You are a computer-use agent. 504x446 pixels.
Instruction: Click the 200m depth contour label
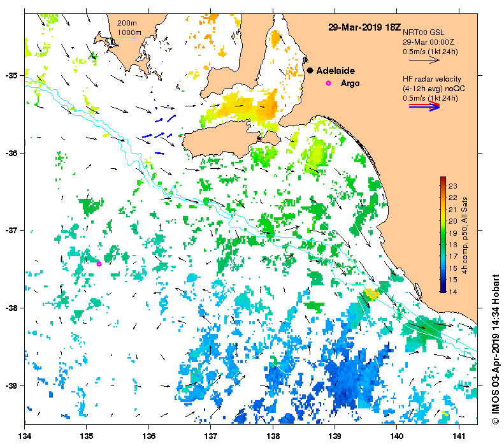point(127,23)
